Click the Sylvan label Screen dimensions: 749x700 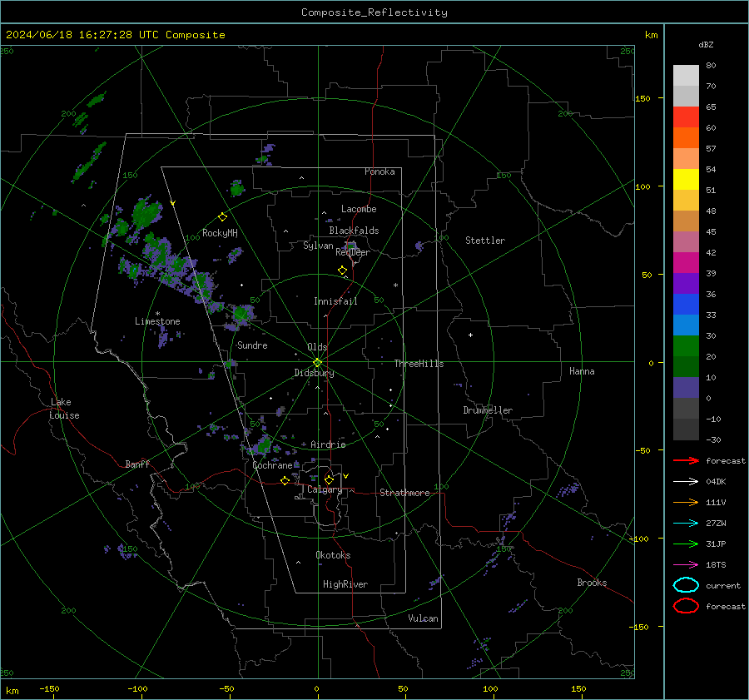[318, 246]
